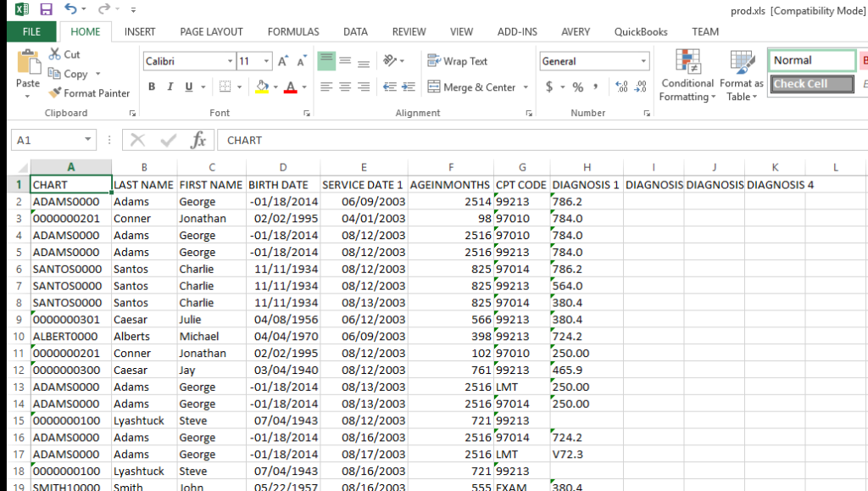Toggle Italic formatting
This screenshot has height=491, width=868.
[170, 86]
